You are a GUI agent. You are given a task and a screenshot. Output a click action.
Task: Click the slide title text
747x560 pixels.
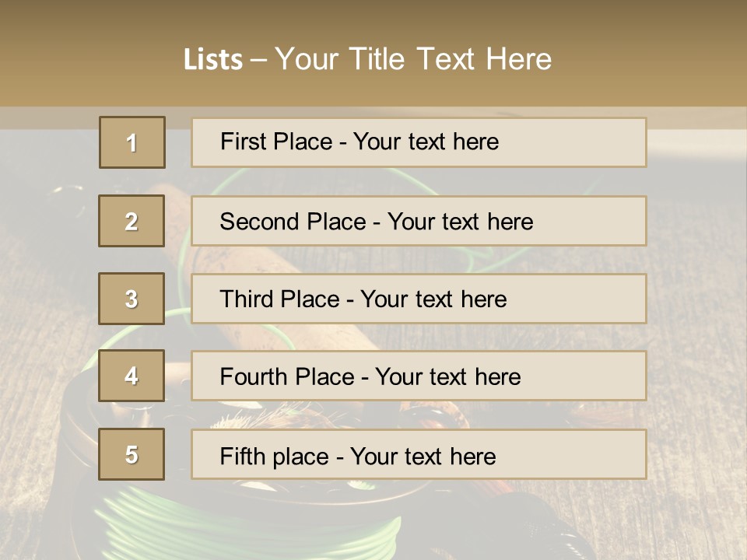pos(367,59)
